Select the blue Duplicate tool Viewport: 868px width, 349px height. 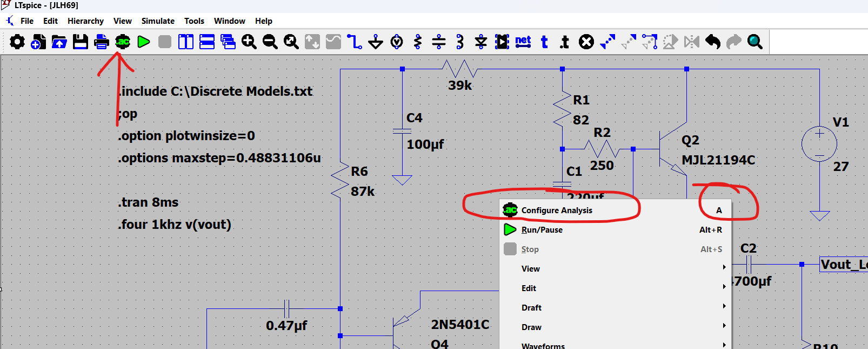pos(607,42)
